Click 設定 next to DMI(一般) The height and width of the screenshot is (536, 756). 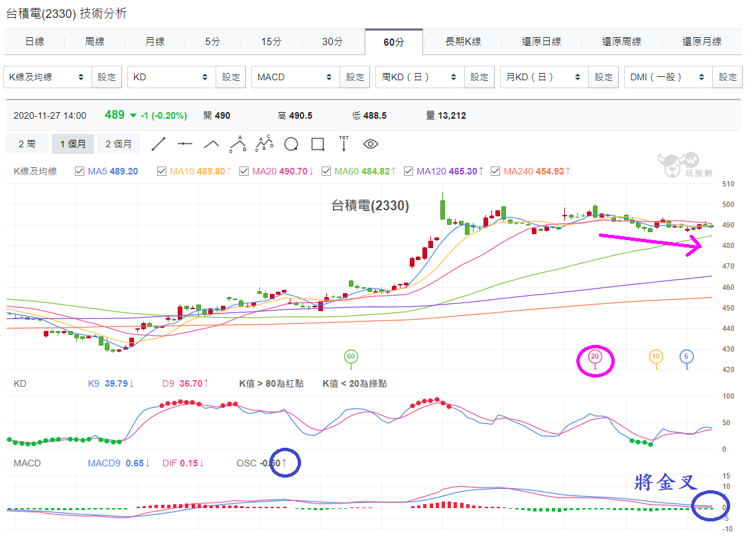pyautogui.click(x=727, y=77)
